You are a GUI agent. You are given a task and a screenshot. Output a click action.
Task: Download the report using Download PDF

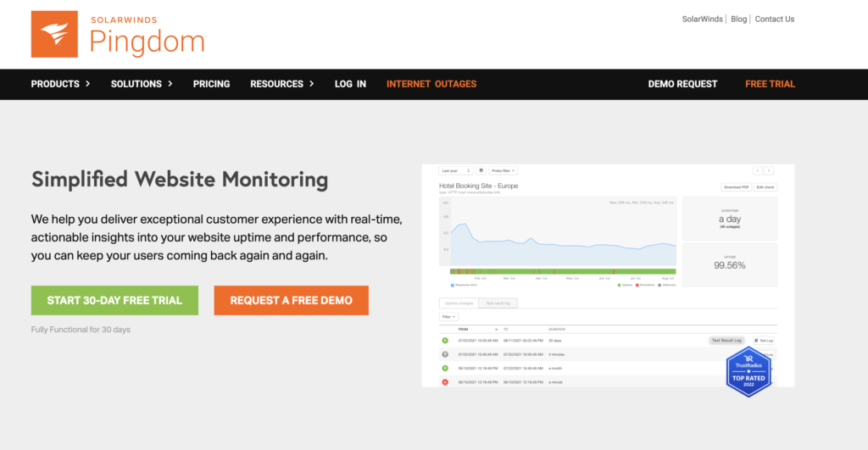click(735, 186)
